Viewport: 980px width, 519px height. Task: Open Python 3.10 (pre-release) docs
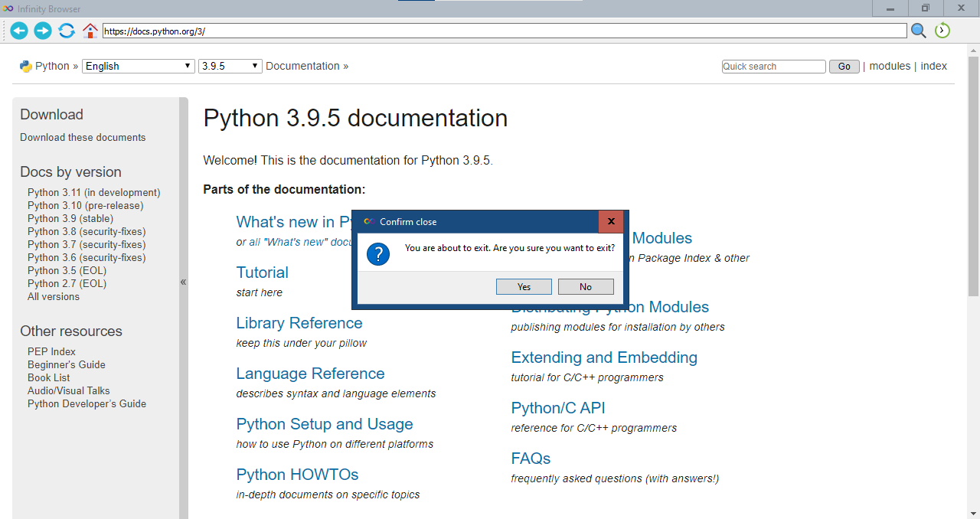[x=86, y=206]
